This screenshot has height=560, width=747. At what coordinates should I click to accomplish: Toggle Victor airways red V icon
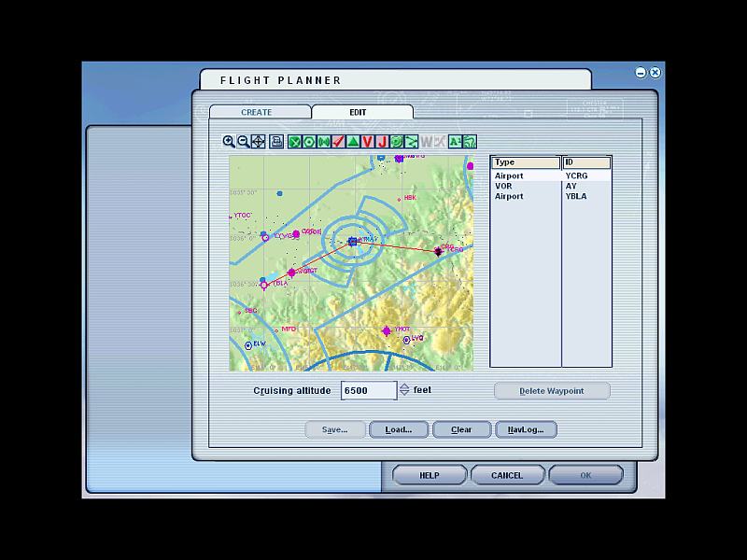(367, 142)
